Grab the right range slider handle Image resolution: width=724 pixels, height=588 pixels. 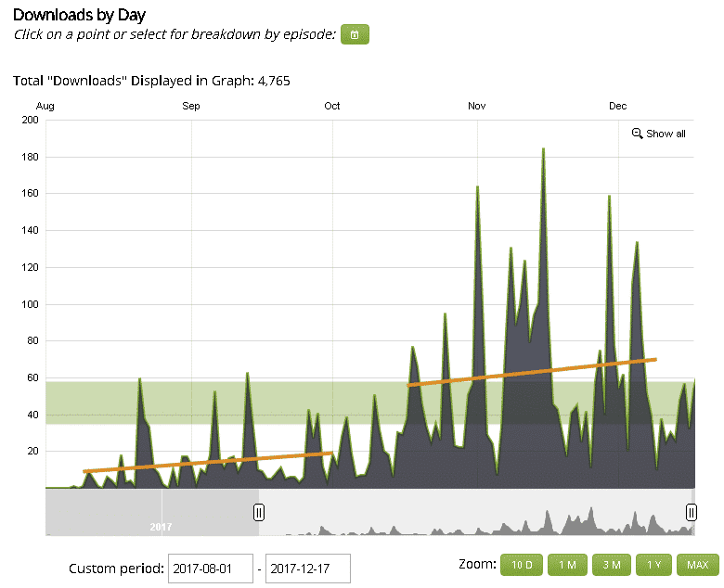(x=691, y=512)
